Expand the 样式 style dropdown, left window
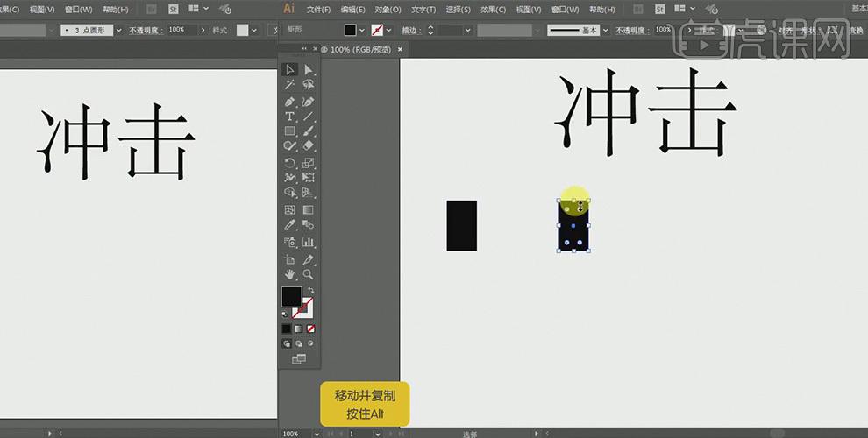Screen dimensions: 868x438 tap(253, 31)
